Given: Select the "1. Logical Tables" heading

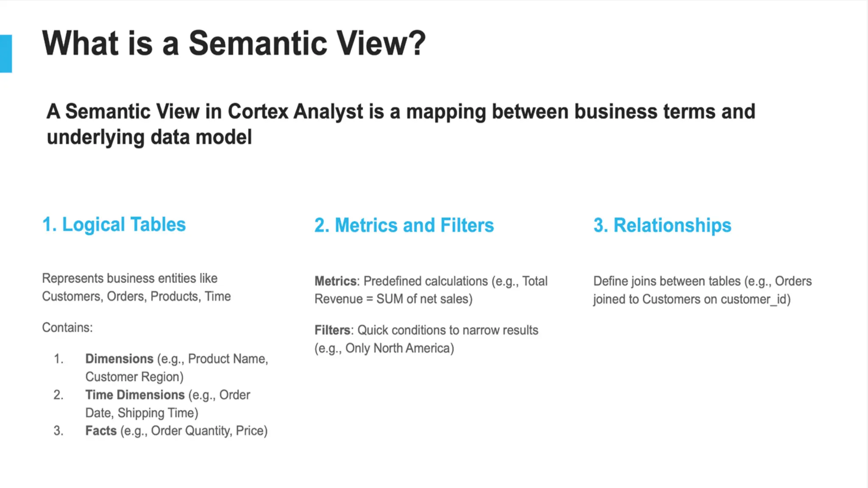Looking at the screenshot, I should pyautogui.click(x=114, y=225).
